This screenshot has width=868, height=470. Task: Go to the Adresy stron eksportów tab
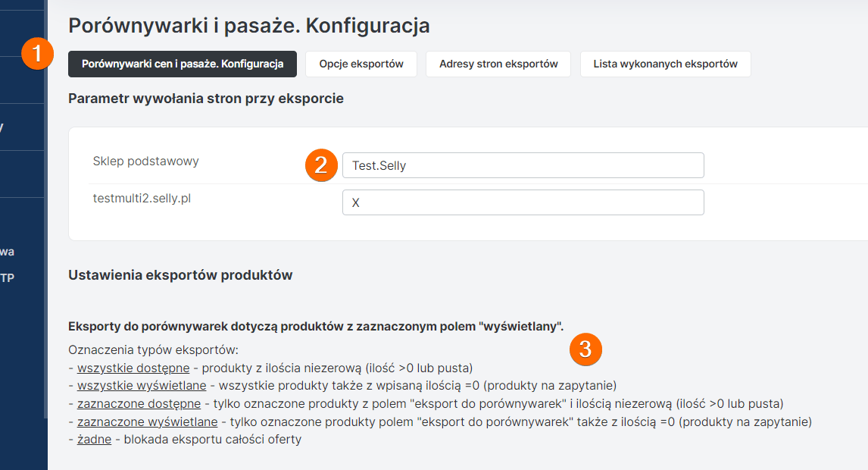pos(498,64)
